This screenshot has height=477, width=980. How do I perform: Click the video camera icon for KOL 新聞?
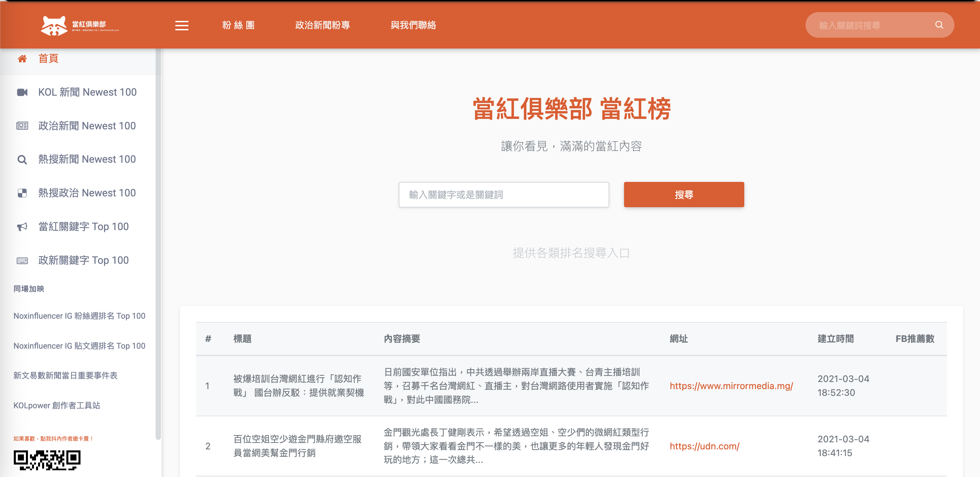pos(22,92)
